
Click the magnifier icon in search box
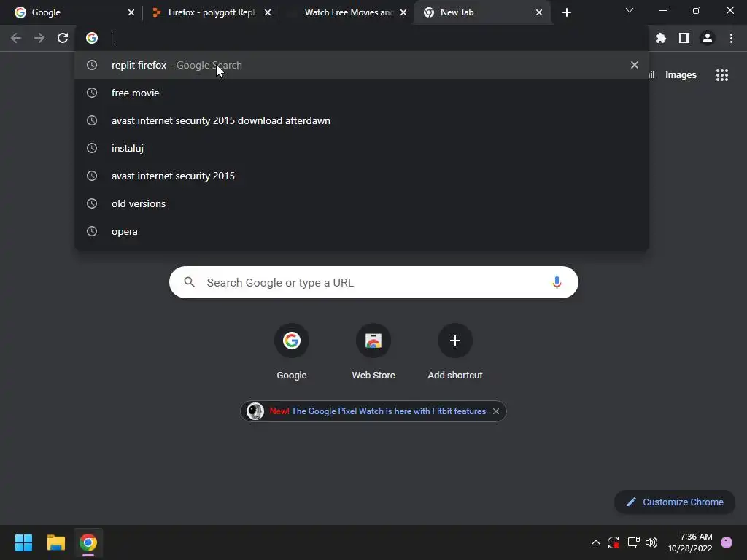(189, 282)
